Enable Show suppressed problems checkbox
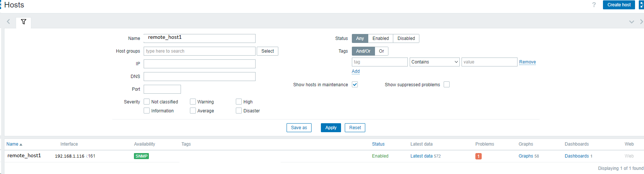This screenshot has height=174, width=644. [447, 85]
